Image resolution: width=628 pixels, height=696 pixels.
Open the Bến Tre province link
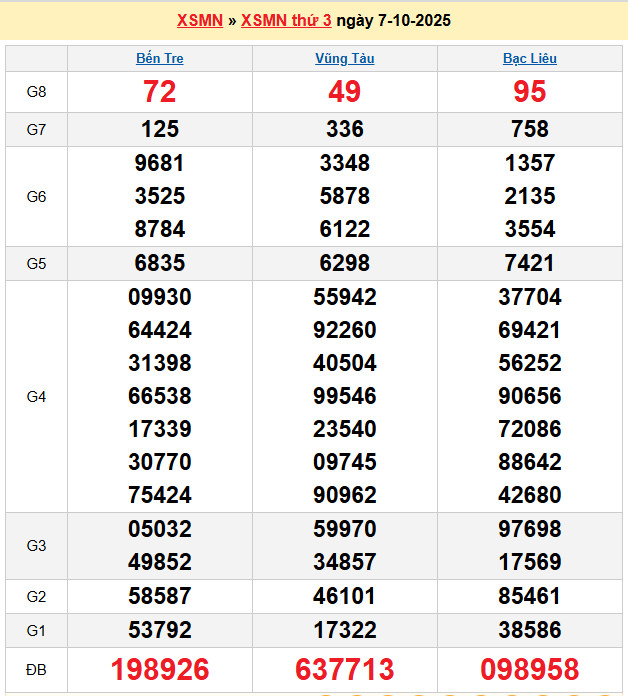pos(160,58)
